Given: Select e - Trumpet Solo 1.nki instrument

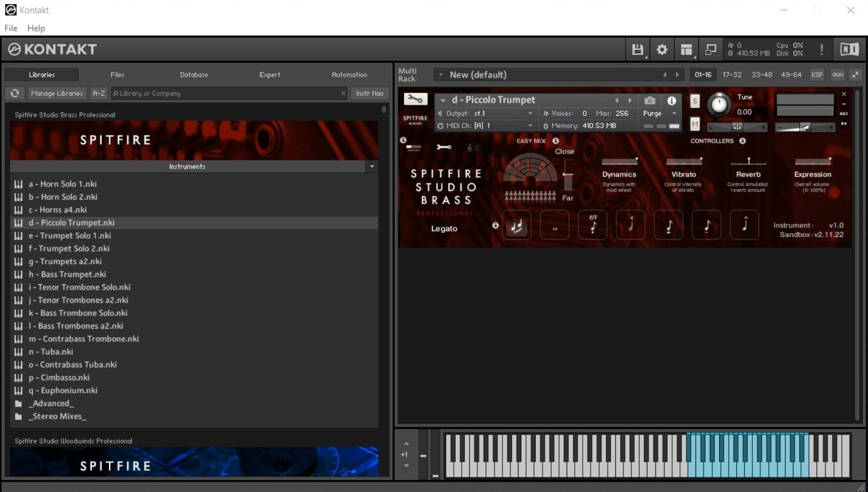Looking at the screenshot, I should click(70, 236).
